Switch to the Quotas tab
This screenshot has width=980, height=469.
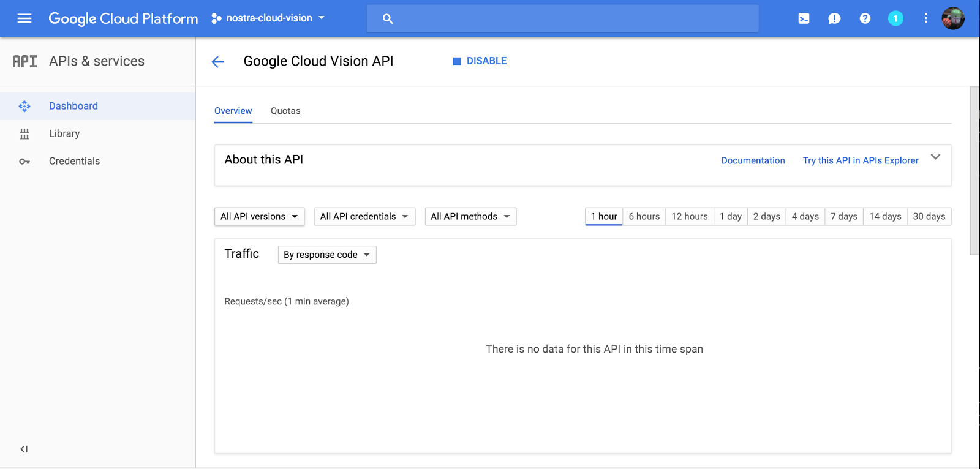click(285, 111)
